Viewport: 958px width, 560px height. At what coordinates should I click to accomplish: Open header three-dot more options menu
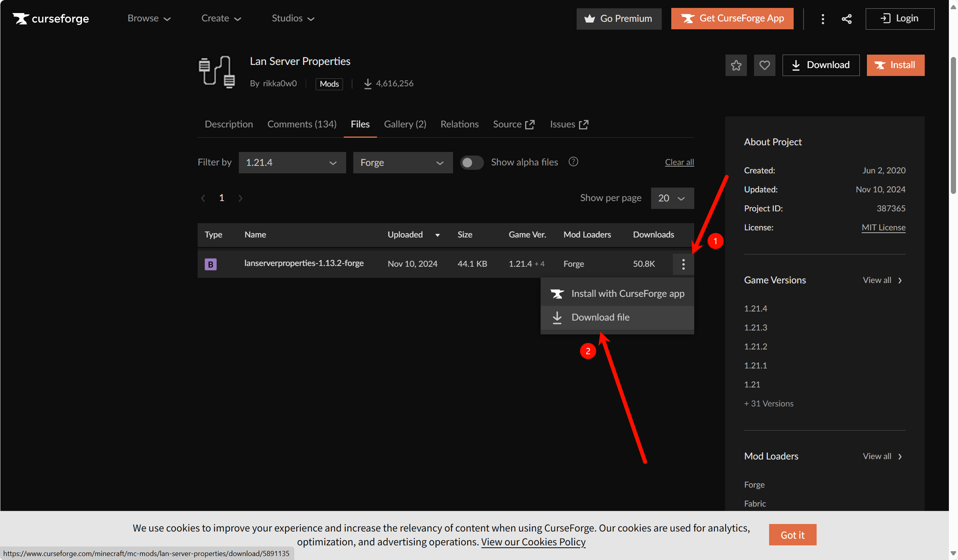point(823,19)
